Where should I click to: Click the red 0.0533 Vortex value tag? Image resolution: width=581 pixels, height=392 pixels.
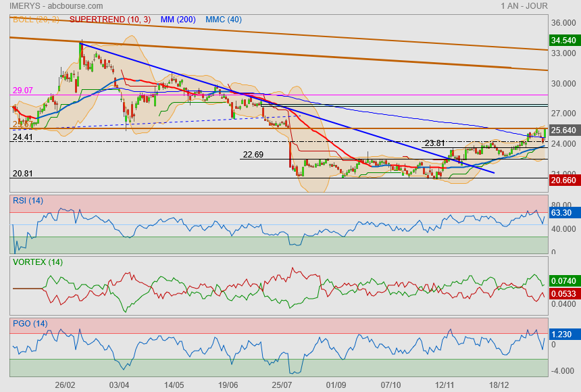564,293
